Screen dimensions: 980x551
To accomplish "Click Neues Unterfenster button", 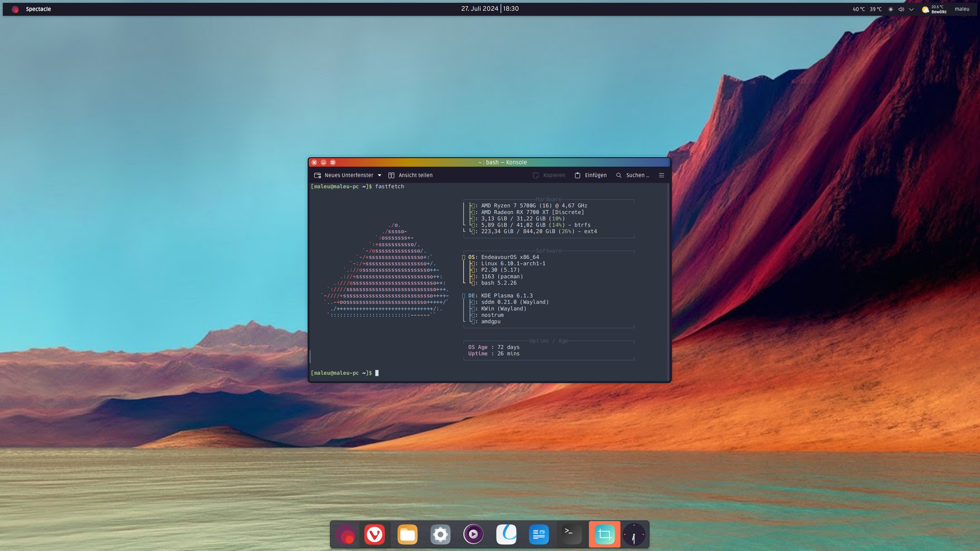I will click(x=344, y=175).
